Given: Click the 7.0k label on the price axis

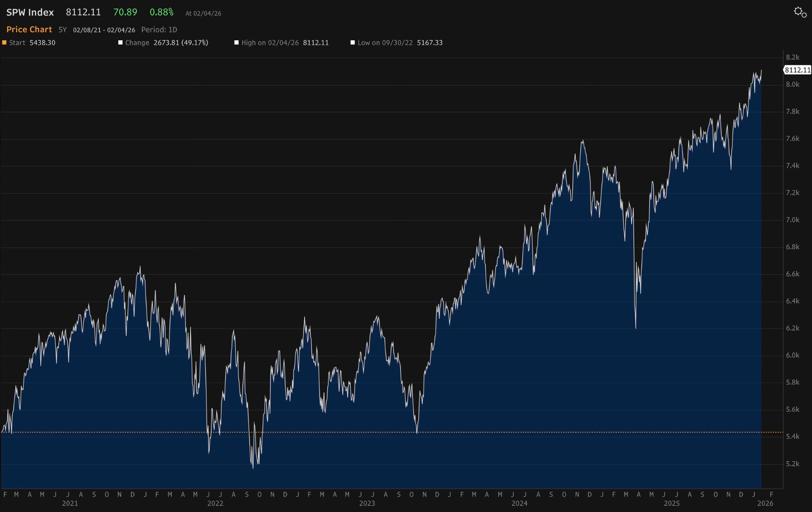Looking at the screenshot, I should (x=792, y=220).
